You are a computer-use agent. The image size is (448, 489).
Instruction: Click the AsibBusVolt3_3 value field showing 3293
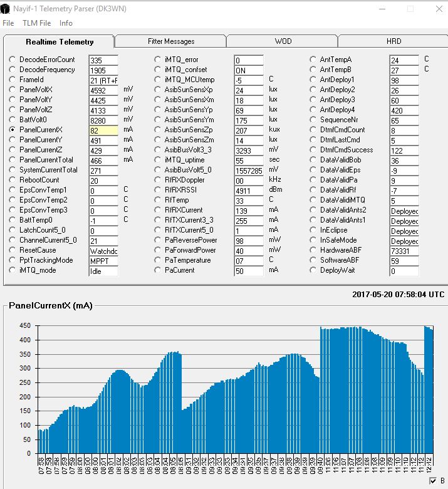pos(249,150)
